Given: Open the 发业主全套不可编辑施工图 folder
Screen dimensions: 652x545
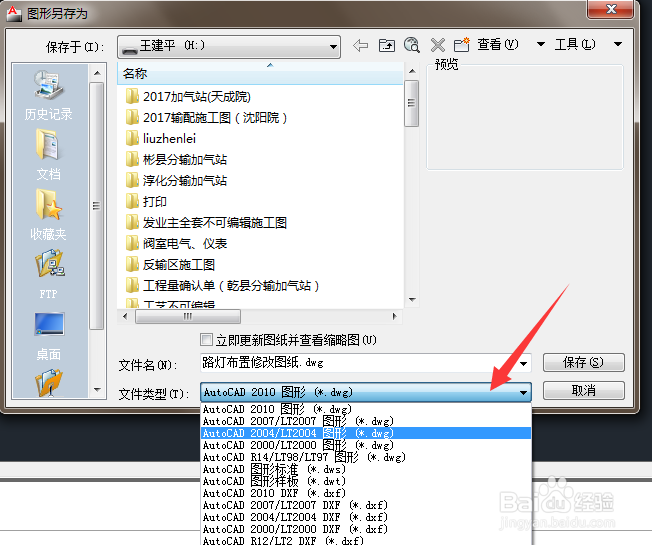Looking at the screenshot, I should pyautogui.click(x=206, y=222).
